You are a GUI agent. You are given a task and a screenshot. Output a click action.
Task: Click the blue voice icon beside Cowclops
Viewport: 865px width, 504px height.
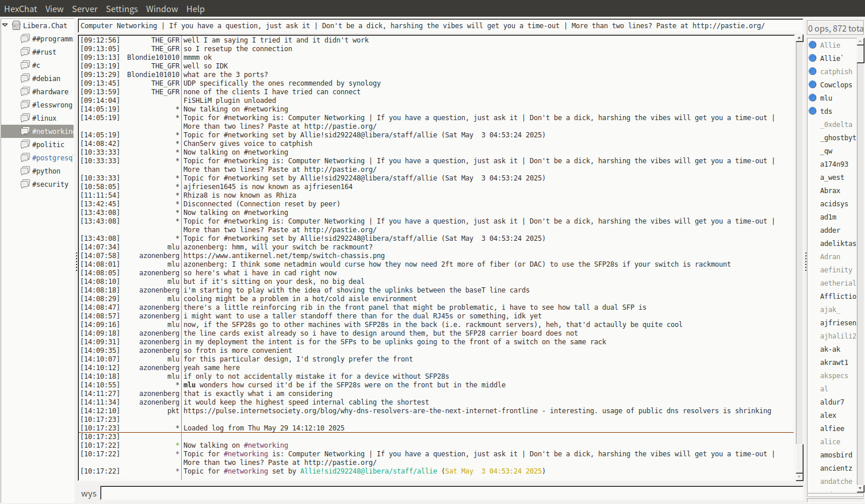point(813,84)
